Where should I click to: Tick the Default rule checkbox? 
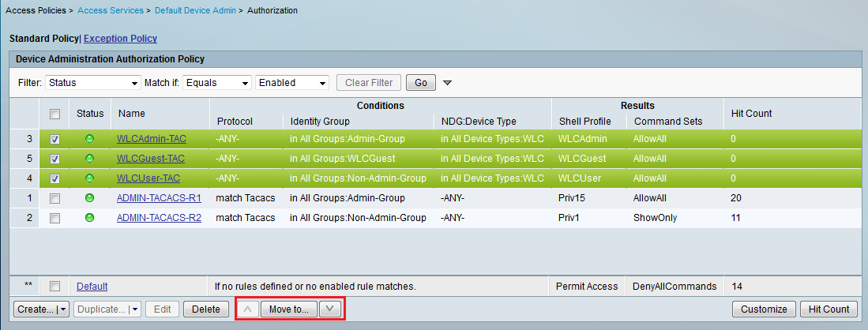54,286
